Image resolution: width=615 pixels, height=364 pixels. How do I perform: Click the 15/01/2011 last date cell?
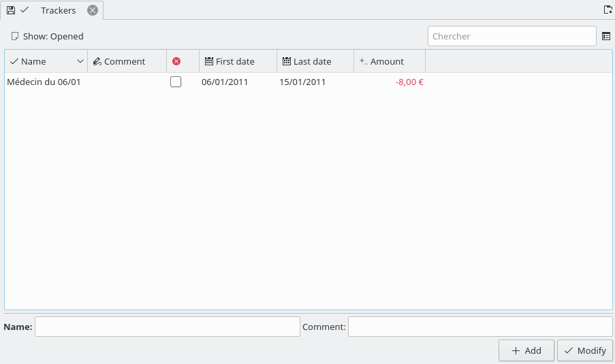tap(302, 82)
